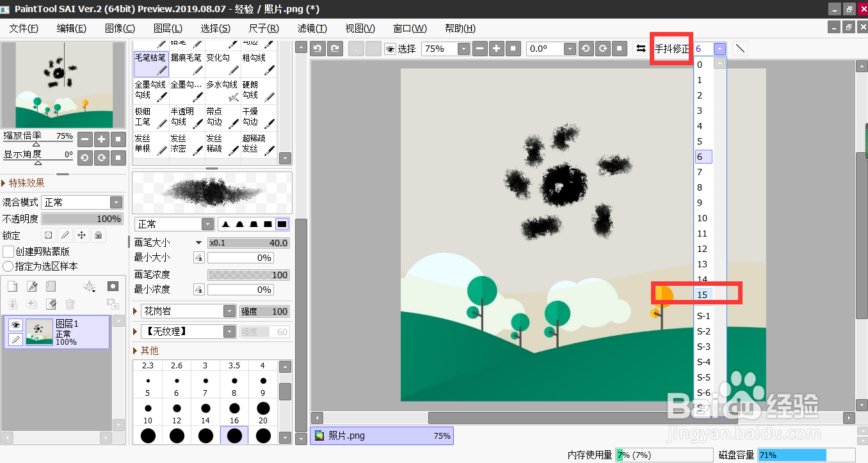The width and height of the screenshot is (868, 463).
Task: Click the 不透明度 opacity slider
Action: pos(82,219)
